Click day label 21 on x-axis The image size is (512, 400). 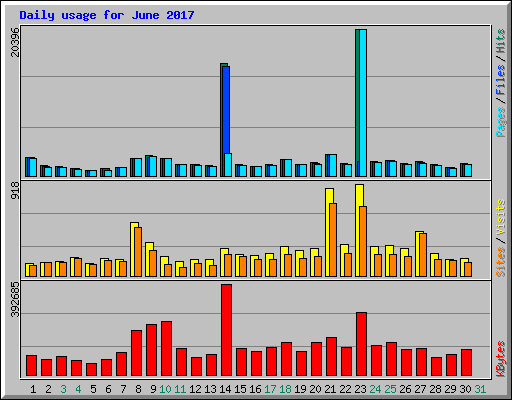[330, 389]
